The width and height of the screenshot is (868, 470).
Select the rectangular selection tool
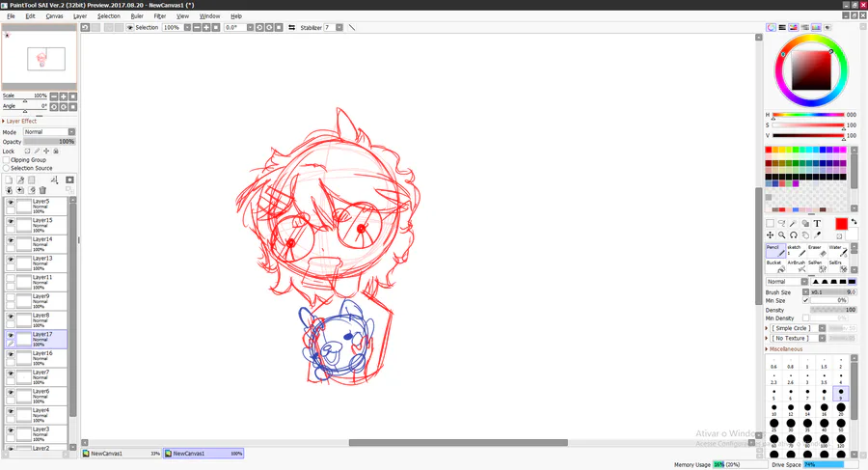coord(770,223)
